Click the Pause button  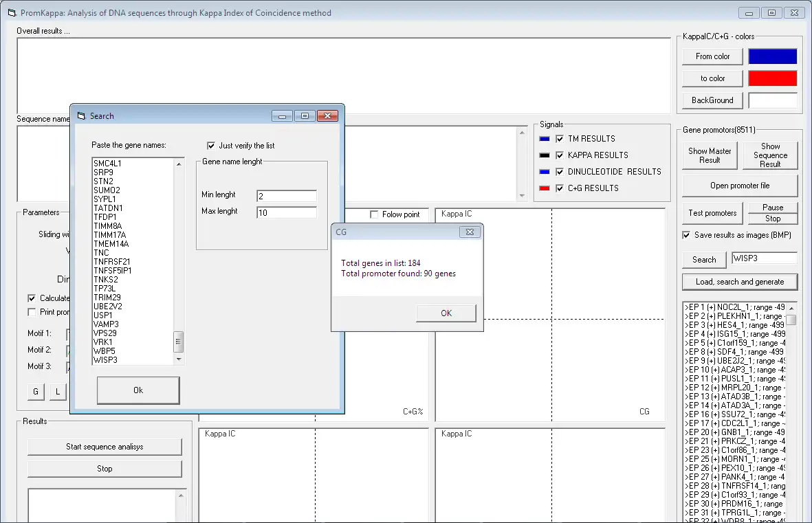773,207
